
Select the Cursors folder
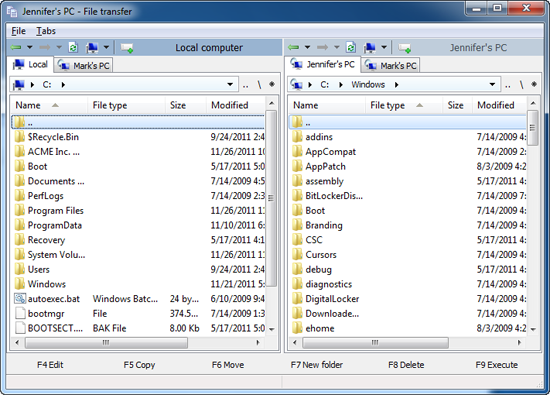click(408, 255)
